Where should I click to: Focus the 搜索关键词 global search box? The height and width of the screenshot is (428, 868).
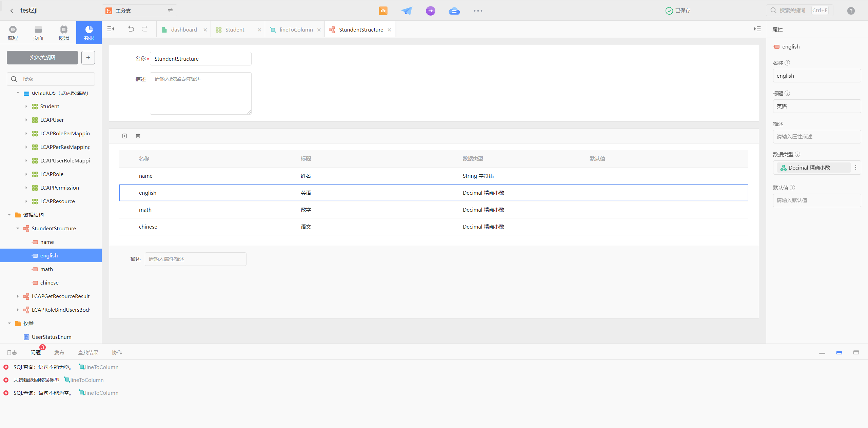(800, 11)
